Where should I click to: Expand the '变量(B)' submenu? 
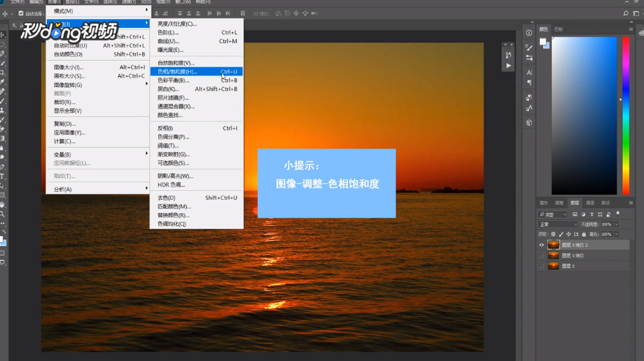97,155
